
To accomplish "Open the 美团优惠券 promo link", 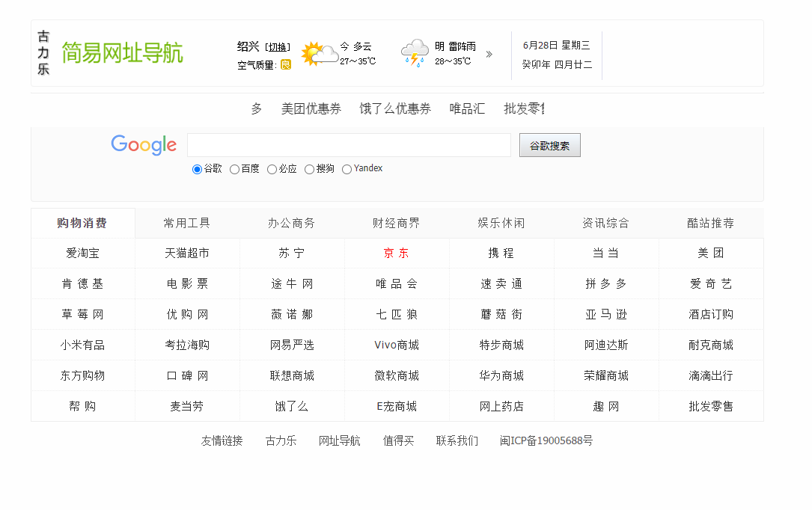I will [311, 108].
